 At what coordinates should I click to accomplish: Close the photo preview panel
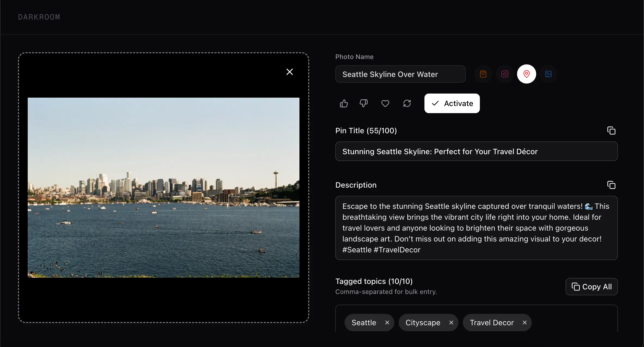[290, 72]
